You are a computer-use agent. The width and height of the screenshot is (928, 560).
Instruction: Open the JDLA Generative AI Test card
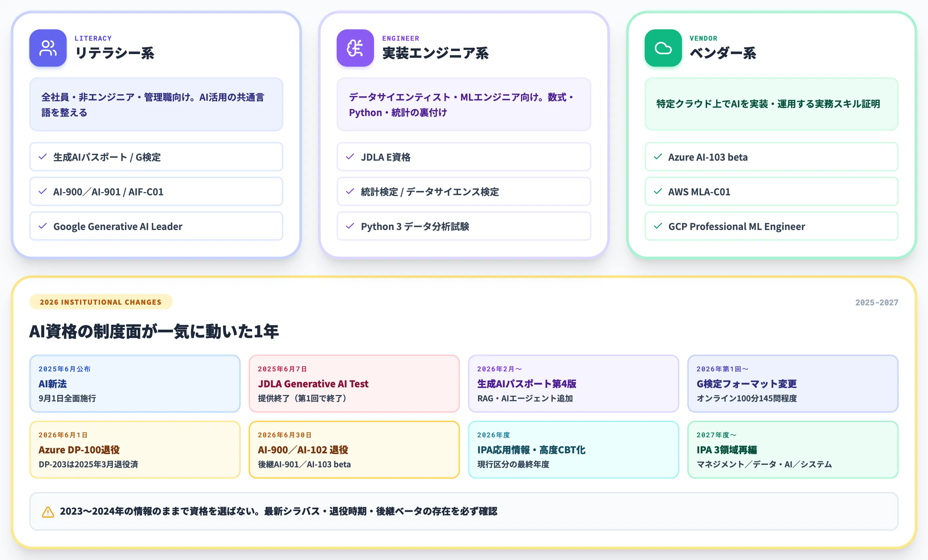[x=354, y=383]
